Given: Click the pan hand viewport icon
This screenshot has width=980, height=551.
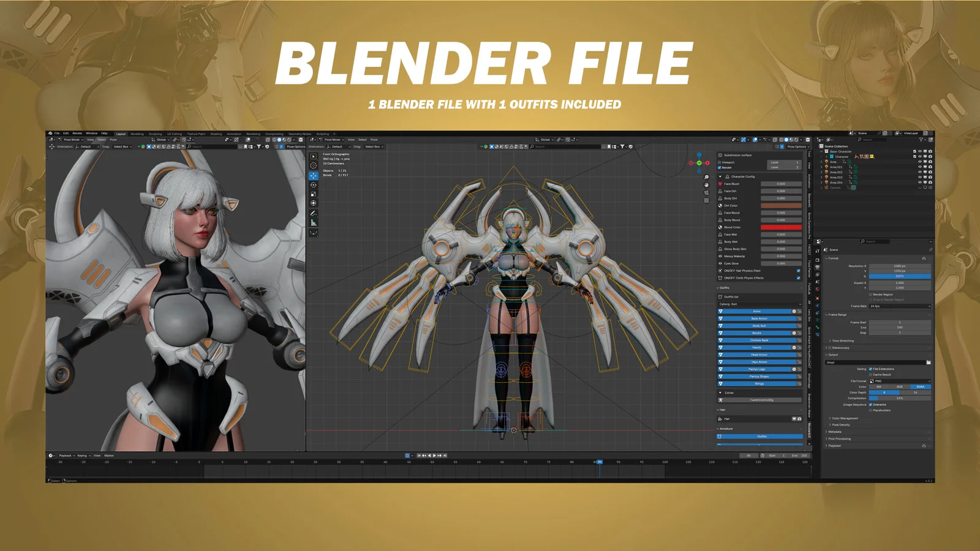Looking at the screenshot, I should [706, 185].
